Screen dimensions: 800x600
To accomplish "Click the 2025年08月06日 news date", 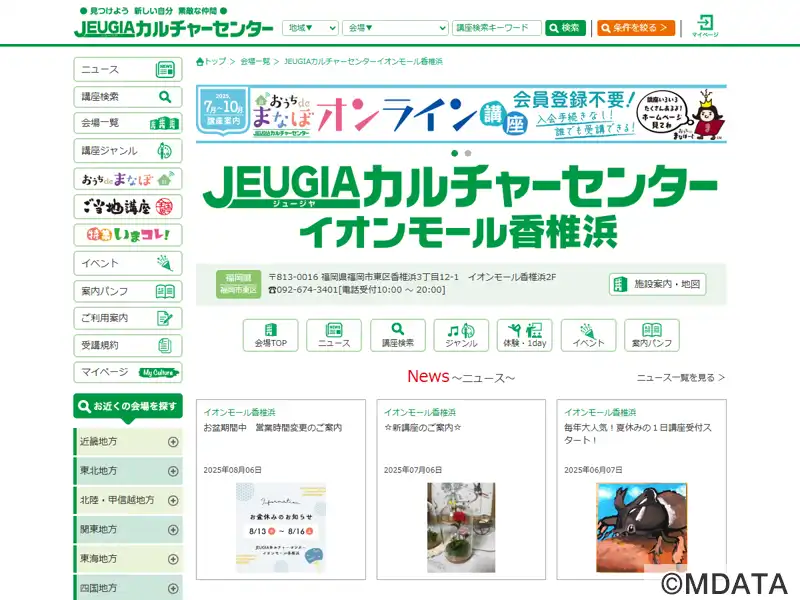I will pyautogui.click(x=233, y=470).
